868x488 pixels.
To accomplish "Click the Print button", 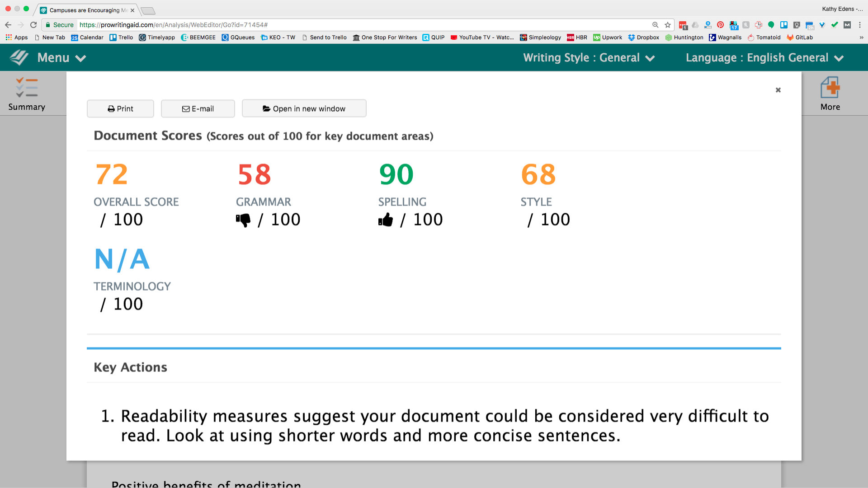I will pos(120,108).
